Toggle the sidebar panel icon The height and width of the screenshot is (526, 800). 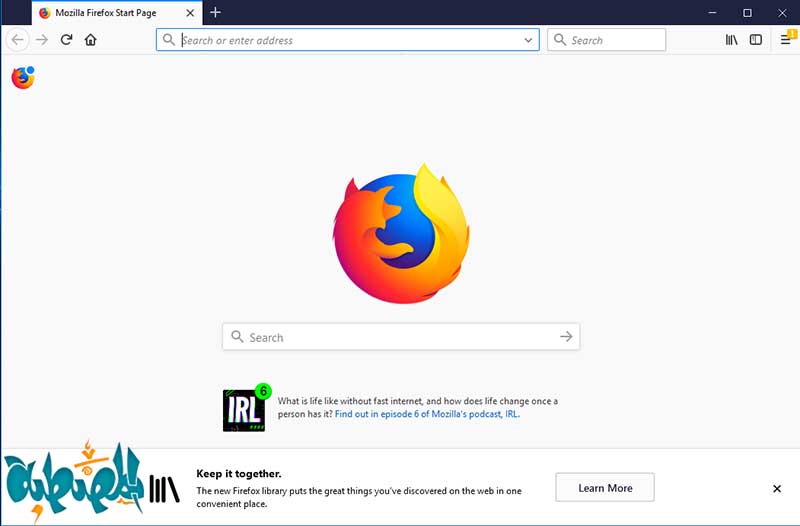coord(756,40)
